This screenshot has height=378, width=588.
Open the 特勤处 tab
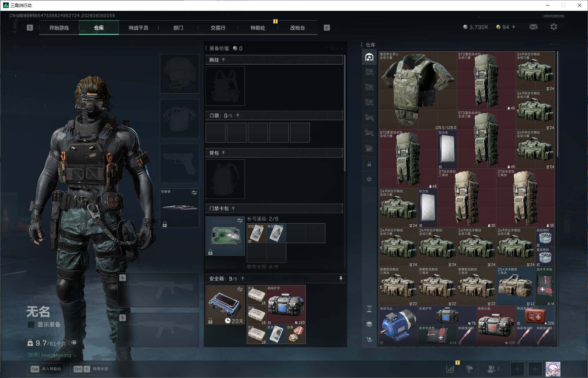[258, 28]
